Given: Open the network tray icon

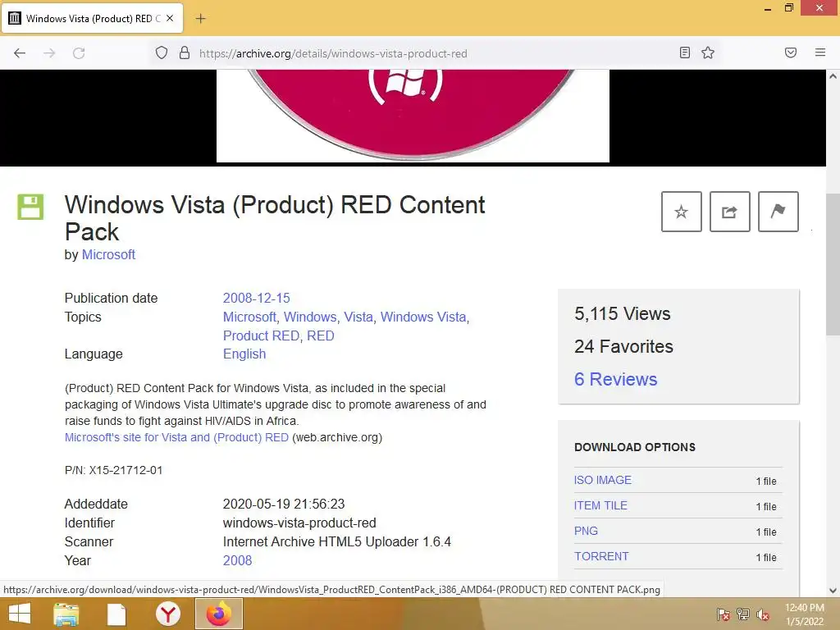Looking at the screenshot, I should 743,614.
